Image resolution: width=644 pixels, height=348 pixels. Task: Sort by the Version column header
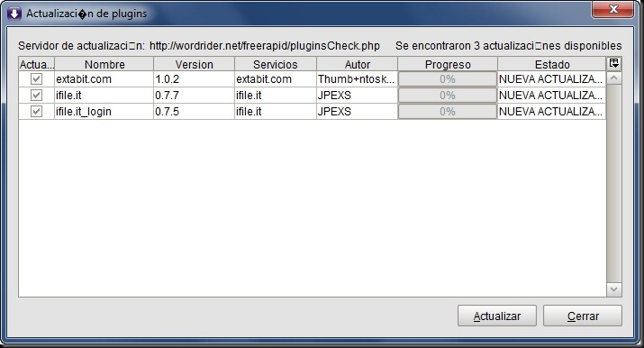click(x=194, y=64)
